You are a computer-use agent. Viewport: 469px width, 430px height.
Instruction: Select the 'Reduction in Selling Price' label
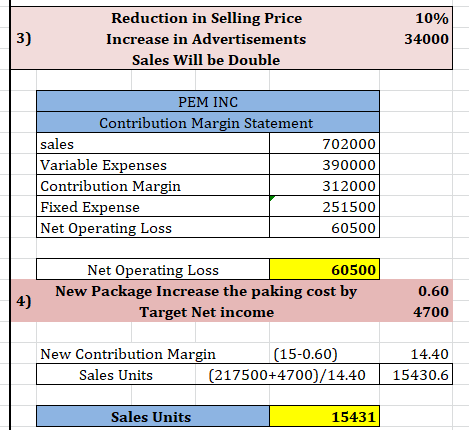[206, 18]
